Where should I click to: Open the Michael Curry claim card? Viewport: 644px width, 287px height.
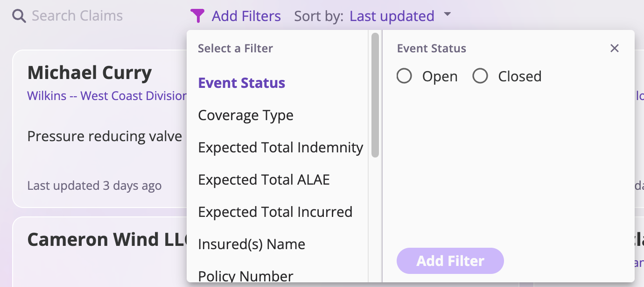click(x=90, y=73)
